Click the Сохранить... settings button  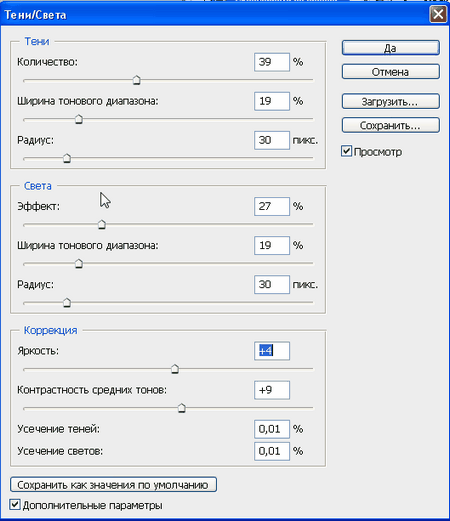[390, 125]
